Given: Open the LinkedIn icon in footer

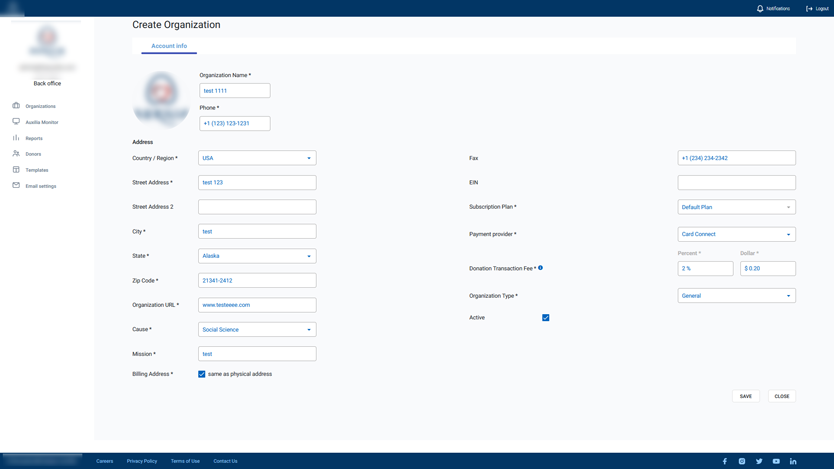Looking at the screenshot, I should point(793,461).
